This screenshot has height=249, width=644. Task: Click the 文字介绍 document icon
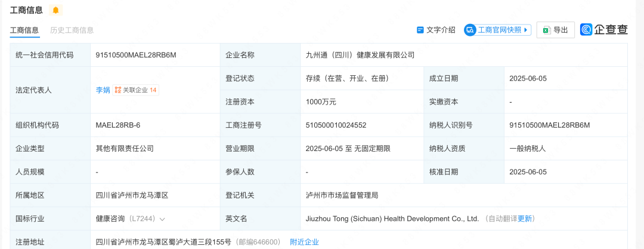pyautogui.click(x=420, y=30)
